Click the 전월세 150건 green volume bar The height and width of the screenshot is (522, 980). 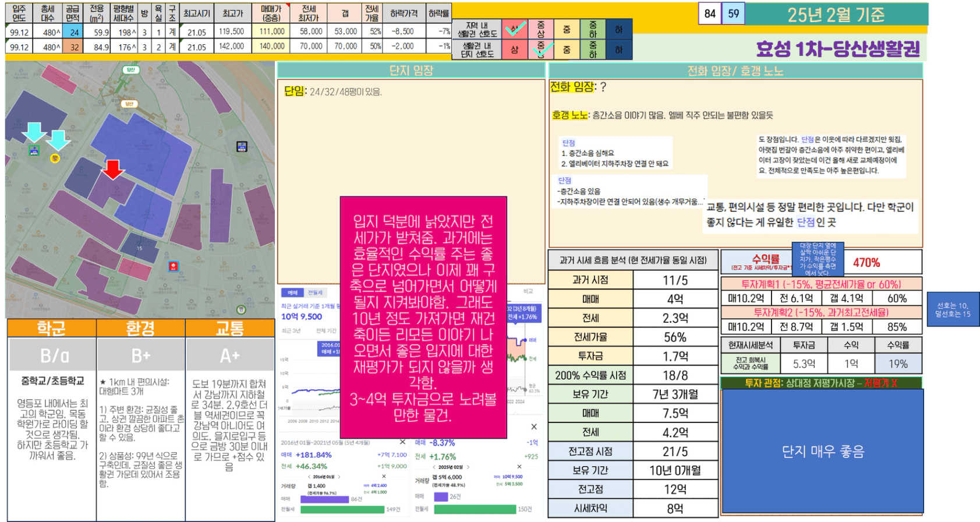pos(475,509)
